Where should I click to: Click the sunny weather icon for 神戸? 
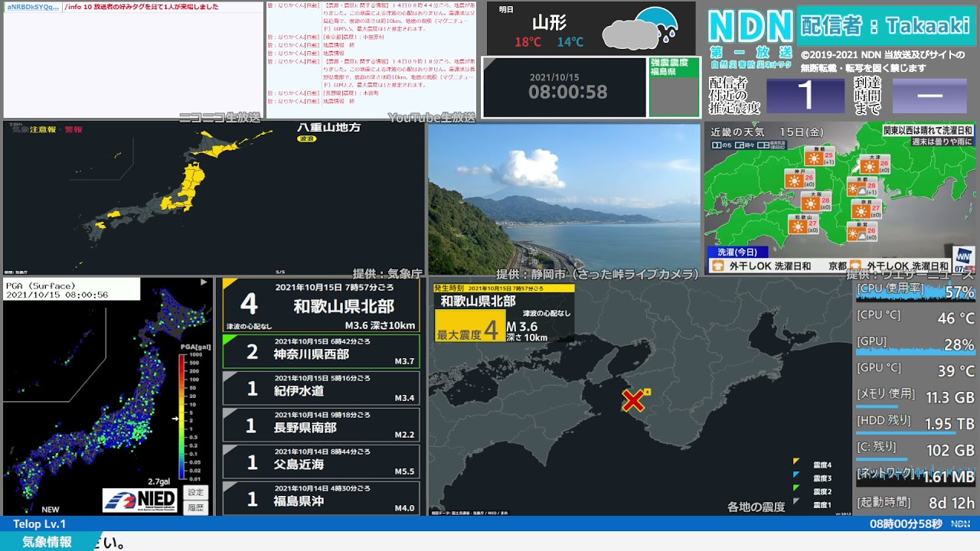click(x=792, y=181)
